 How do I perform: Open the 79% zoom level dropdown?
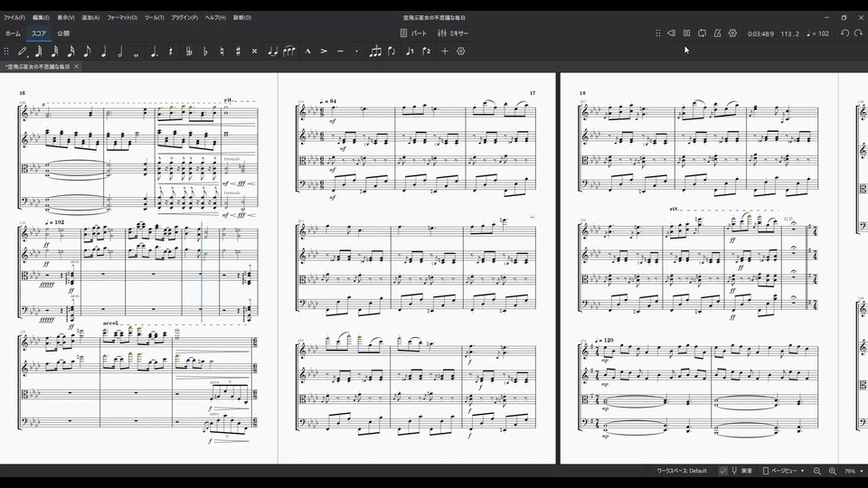click(x=853, y=471)
